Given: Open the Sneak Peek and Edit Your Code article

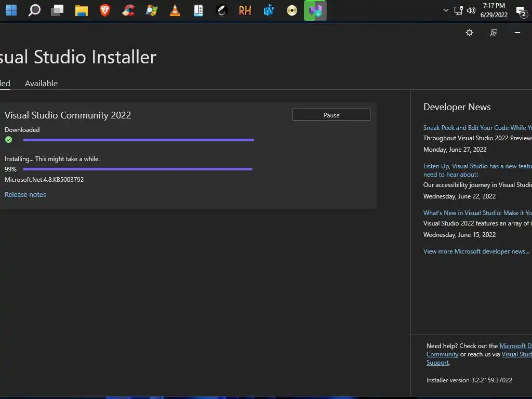Looking at the screenshot, I should pyautogui.click(x=477, y=128).
